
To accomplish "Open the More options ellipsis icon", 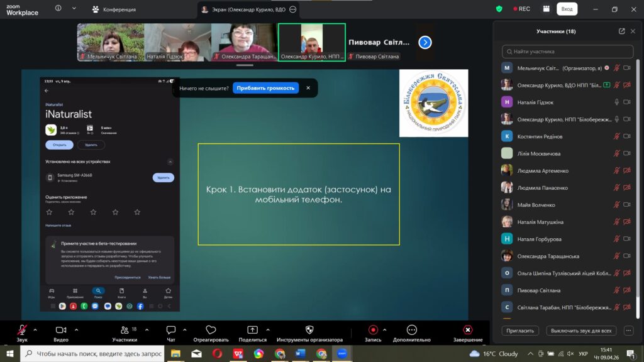I will click(412, 330).
